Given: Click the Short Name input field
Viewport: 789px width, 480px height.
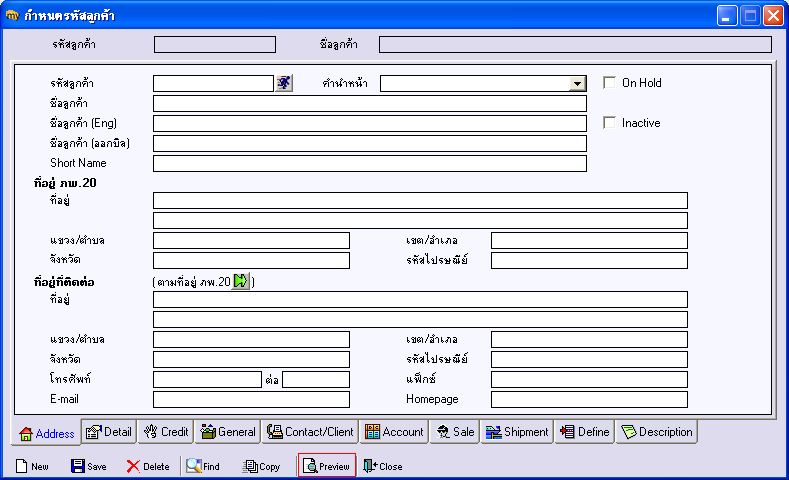Looking at the screenshot, I should 370,164.
